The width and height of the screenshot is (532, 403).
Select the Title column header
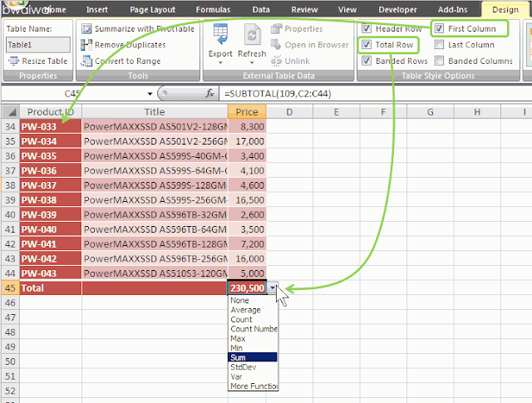(155, 112)
